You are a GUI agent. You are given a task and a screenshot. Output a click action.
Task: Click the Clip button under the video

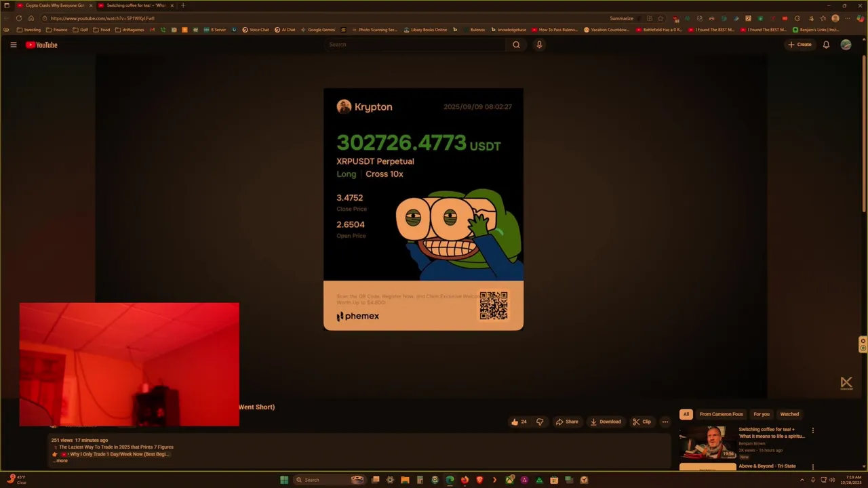[x=642, y=422]
